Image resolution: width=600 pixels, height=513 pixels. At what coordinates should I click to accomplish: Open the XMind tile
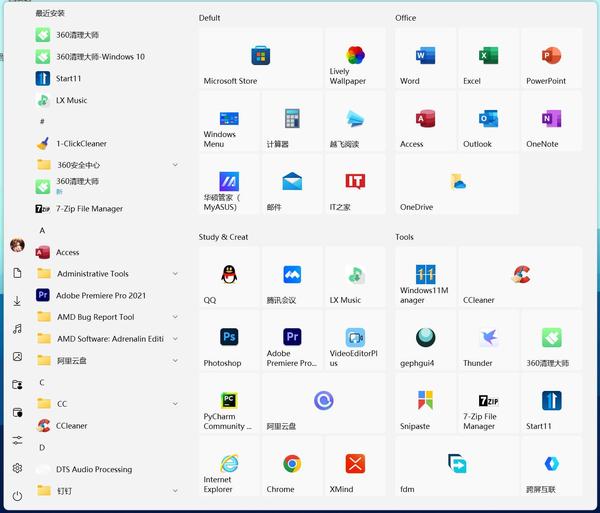tap(355, 467)
